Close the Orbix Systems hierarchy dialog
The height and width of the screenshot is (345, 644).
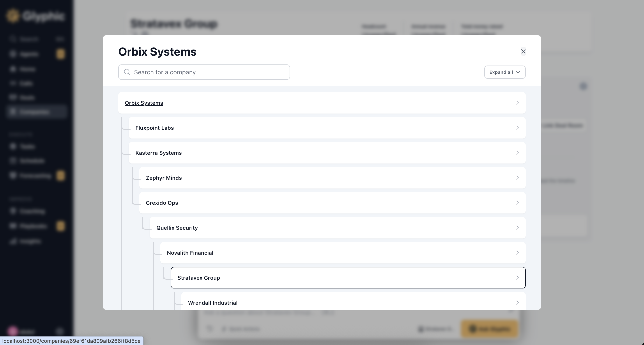click(523, 51)
